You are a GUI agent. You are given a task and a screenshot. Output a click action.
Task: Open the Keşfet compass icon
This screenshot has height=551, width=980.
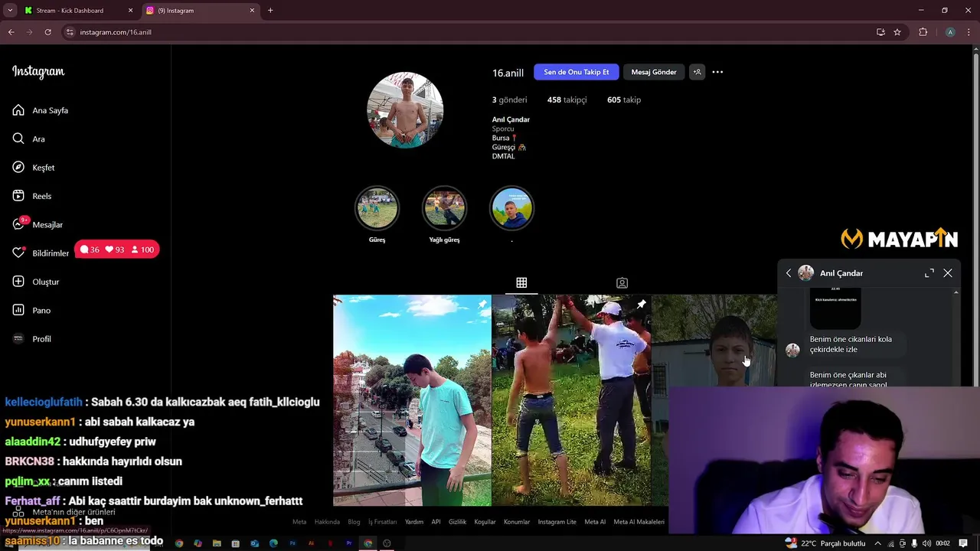point(18,167)
